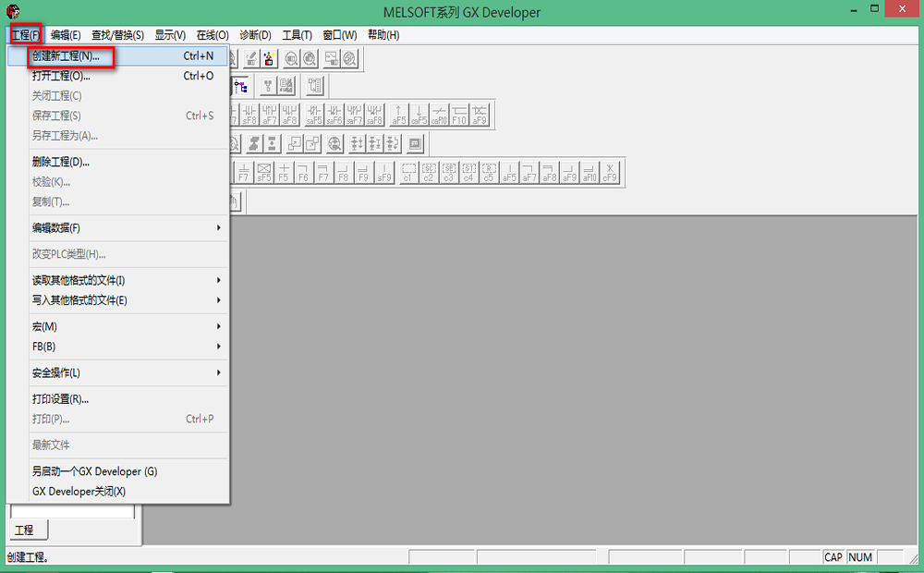Select the F10 line drawing tool
The image size is (924, 573).
[x=459, y=115]
